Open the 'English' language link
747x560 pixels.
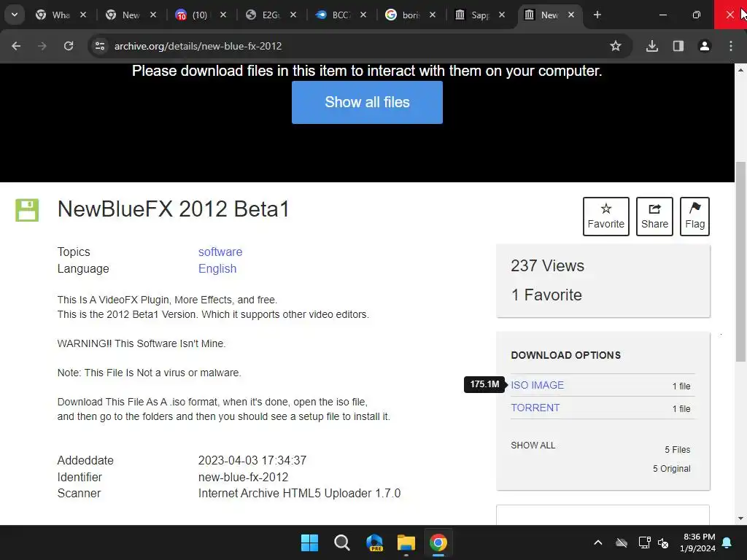coord(217,268)
